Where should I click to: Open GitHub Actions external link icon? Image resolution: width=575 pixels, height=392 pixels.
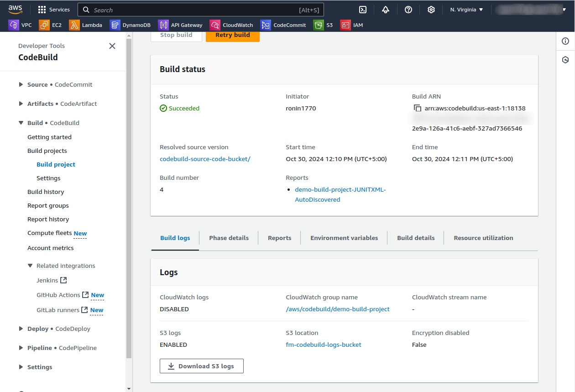85,295
